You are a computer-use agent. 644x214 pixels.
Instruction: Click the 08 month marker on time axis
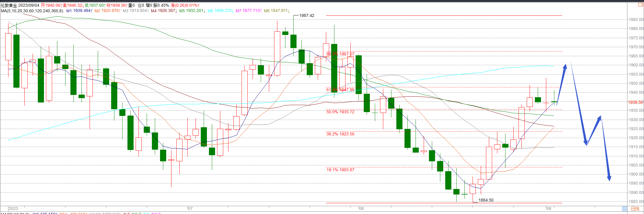(361, 208)
